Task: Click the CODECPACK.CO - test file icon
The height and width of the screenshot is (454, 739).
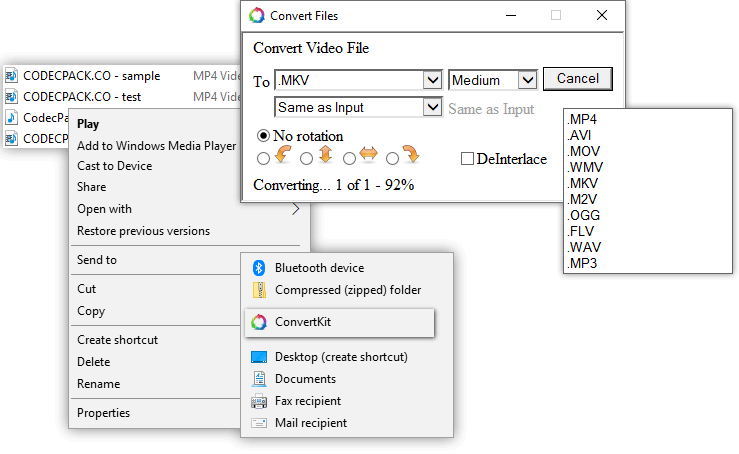Action: click(11, 97)
